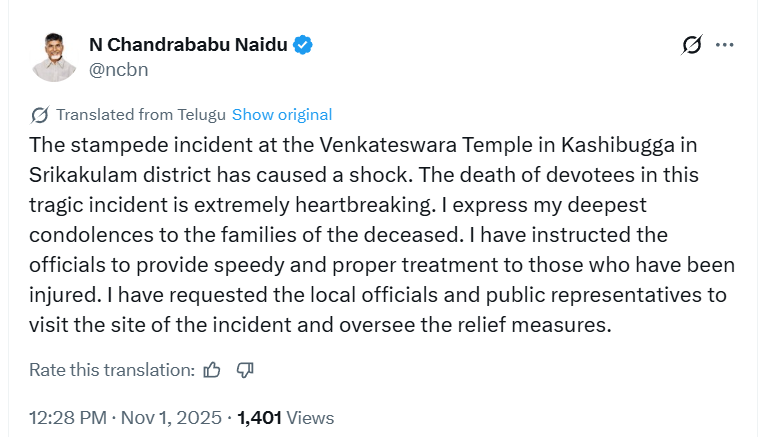The width and height of the screenshot is (779, 437).
Task: Click the '12:28 PM' timestamp
Action: (66, 418)
